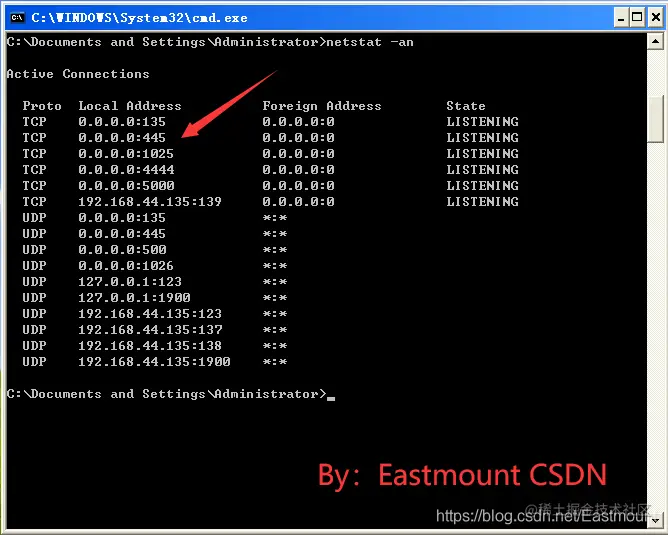
Task: Click UDP local address 192.168.44.135:138
Action: [x=150, y=346]
